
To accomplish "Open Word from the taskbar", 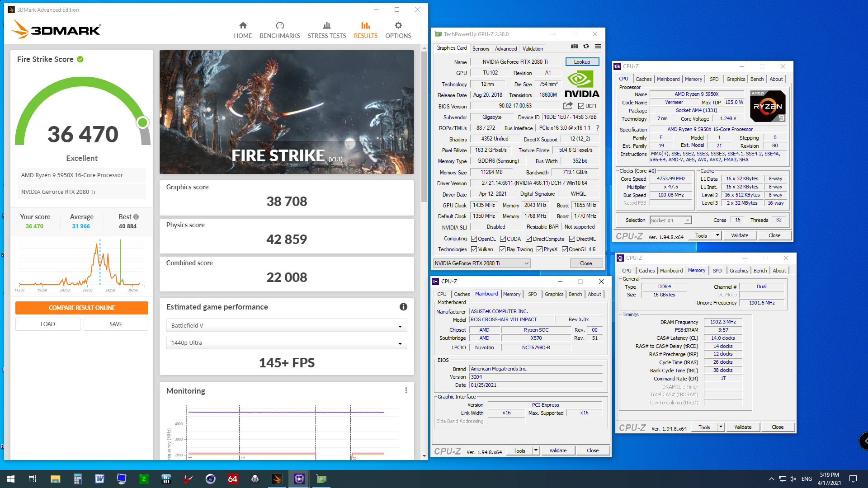I will (99, 479).
